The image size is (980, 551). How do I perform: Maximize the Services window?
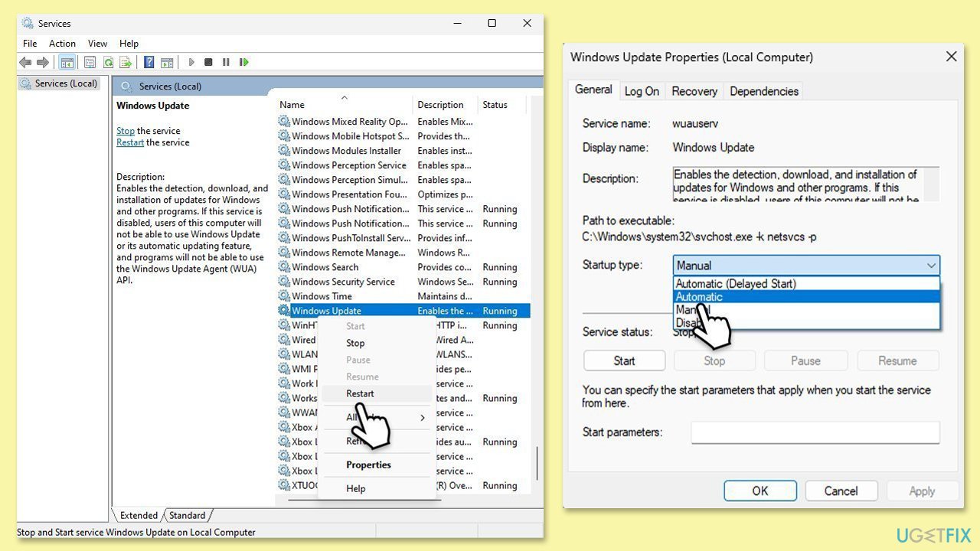(492, 23)
